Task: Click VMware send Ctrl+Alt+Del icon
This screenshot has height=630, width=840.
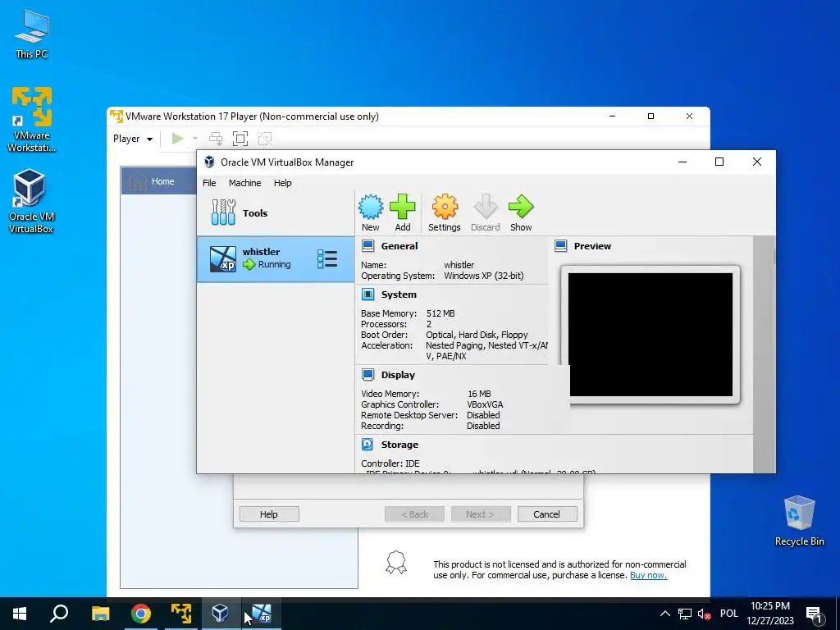Action: point(216,139)
